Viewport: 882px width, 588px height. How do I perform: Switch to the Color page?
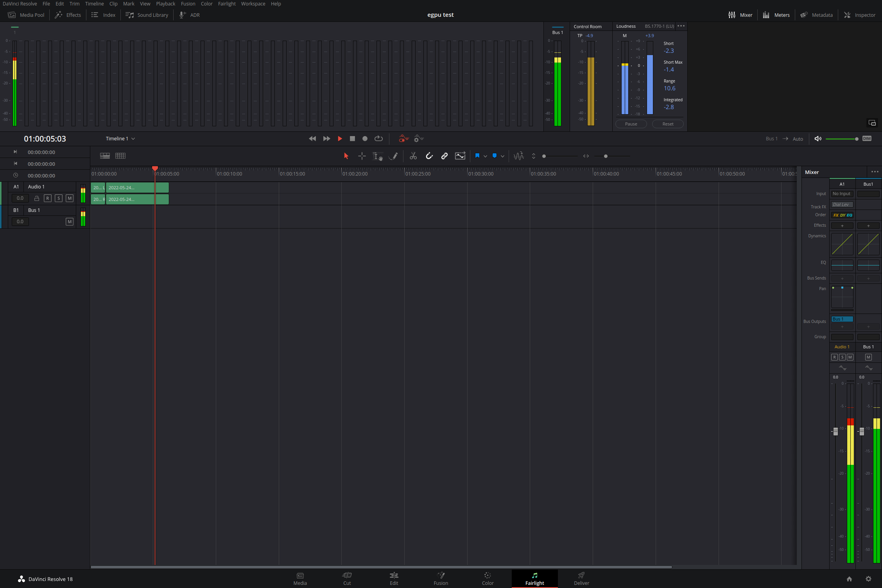(x=488, y=579)
